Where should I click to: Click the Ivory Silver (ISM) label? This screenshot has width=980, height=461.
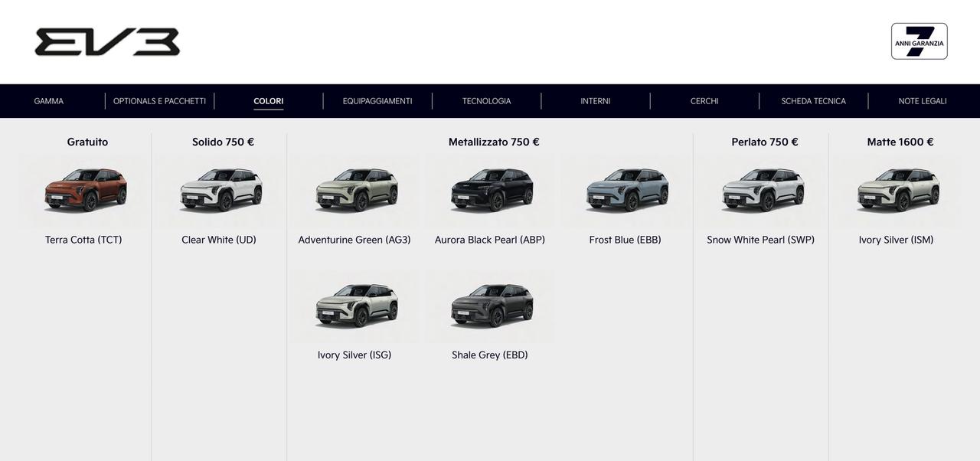click(x=897, y=240)
